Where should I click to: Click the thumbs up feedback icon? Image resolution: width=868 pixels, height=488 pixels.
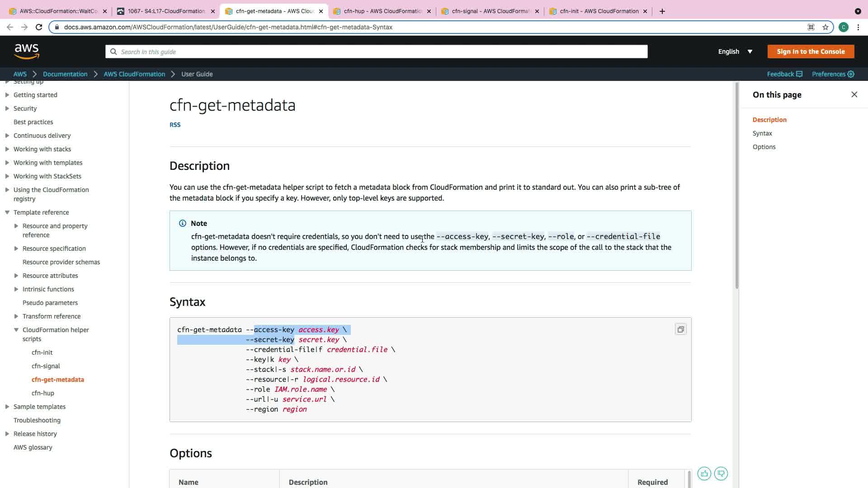tap(704, 474)
